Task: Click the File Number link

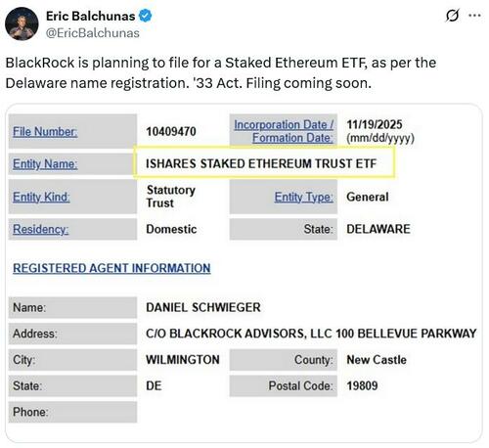Action: pyautogui.click(x=45, y=132)
